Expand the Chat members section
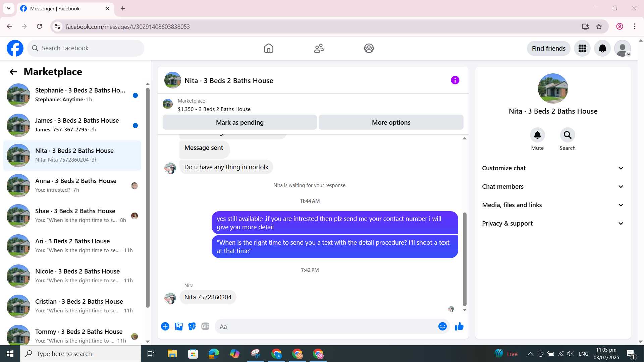 tap(553, 187)
